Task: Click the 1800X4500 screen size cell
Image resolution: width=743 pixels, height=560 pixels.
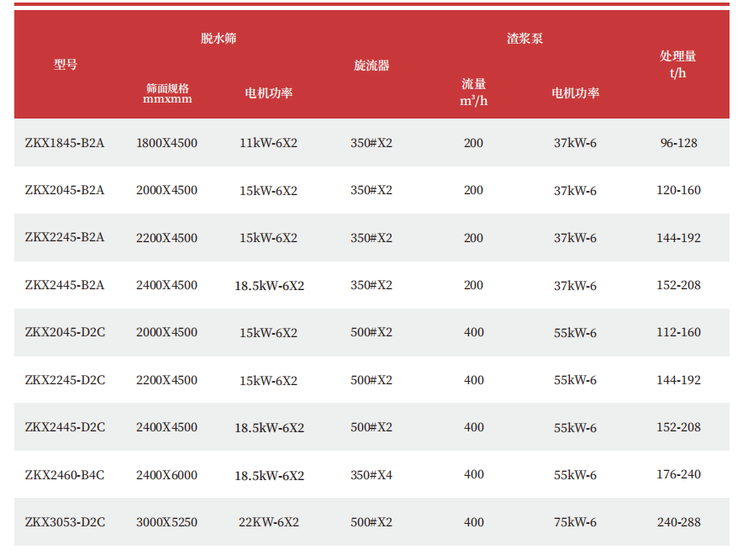Action: pyautogui.click(x=166, y=143)
